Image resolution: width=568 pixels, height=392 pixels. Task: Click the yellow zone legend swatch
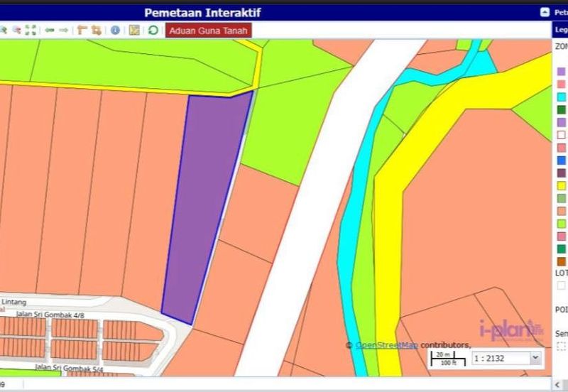(562, 185)
